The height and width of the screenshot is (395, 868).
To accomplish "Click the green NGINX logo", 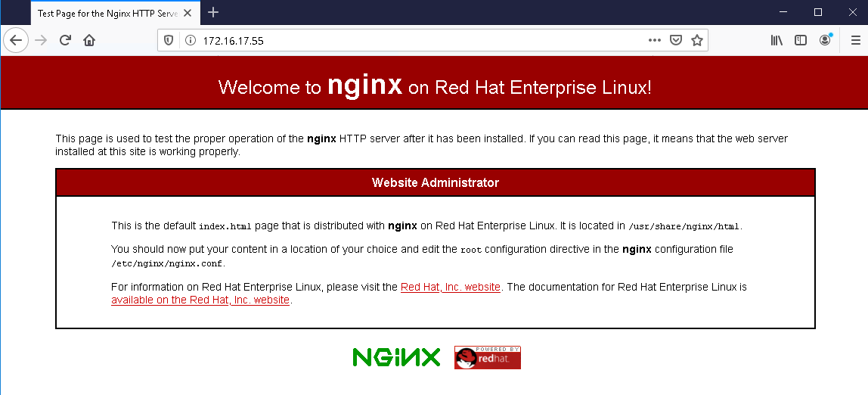I will [x=396, y=357].
